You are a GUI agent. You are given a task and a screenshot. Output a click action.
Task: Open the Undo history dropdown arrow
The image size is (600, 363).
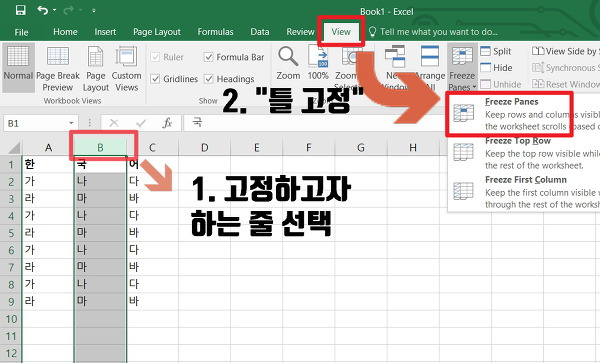[x=55, y=10]
